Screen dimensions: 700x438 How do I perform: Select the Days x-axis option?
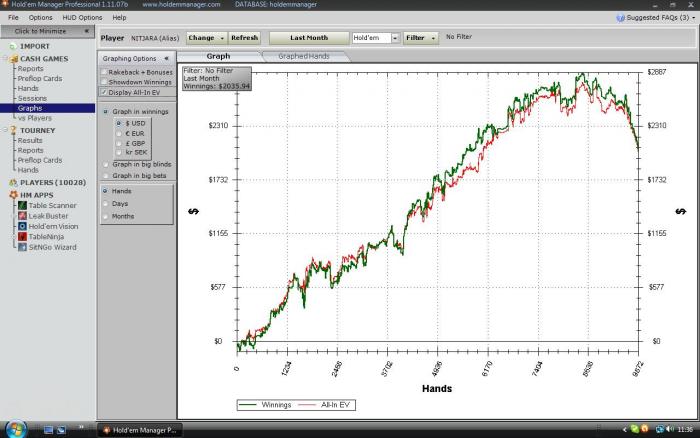(x=105, y=204)
